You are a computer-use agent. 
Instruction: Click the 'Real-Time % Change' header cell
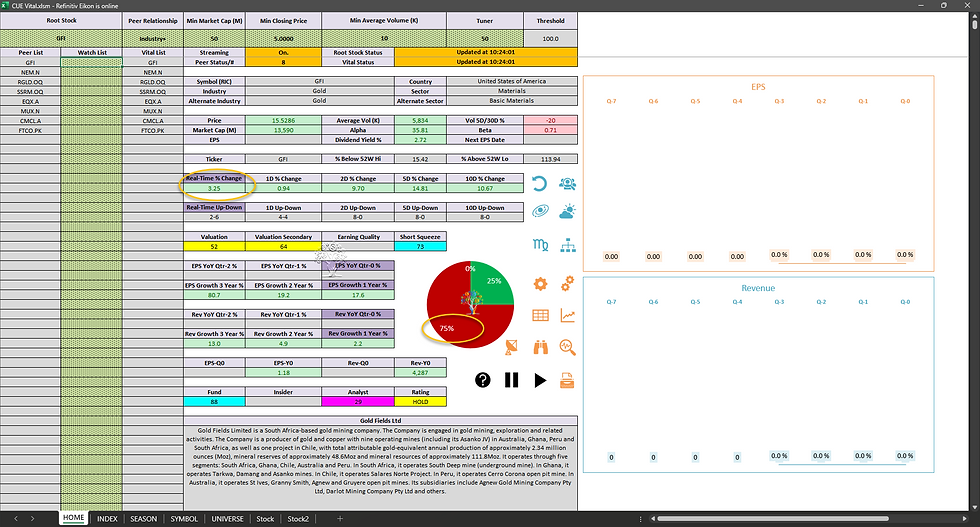214,178
